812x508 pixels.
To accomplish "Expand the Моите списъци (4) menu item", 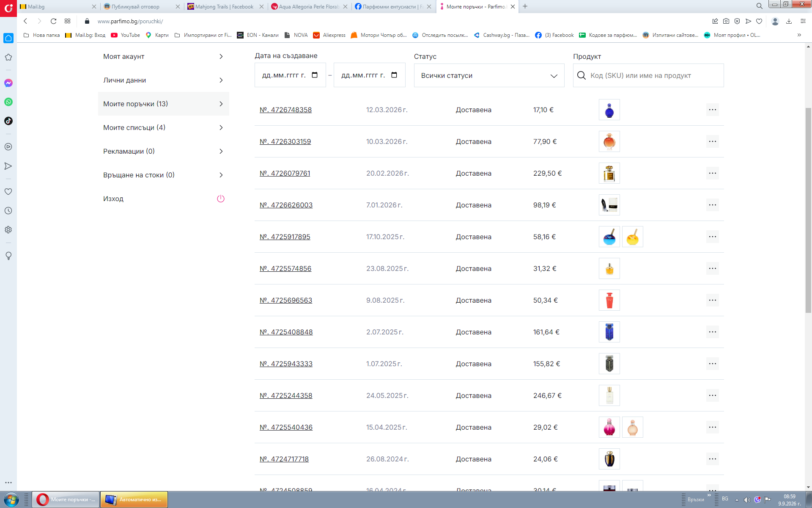I will pyautogui.click(x=164, y=127).
